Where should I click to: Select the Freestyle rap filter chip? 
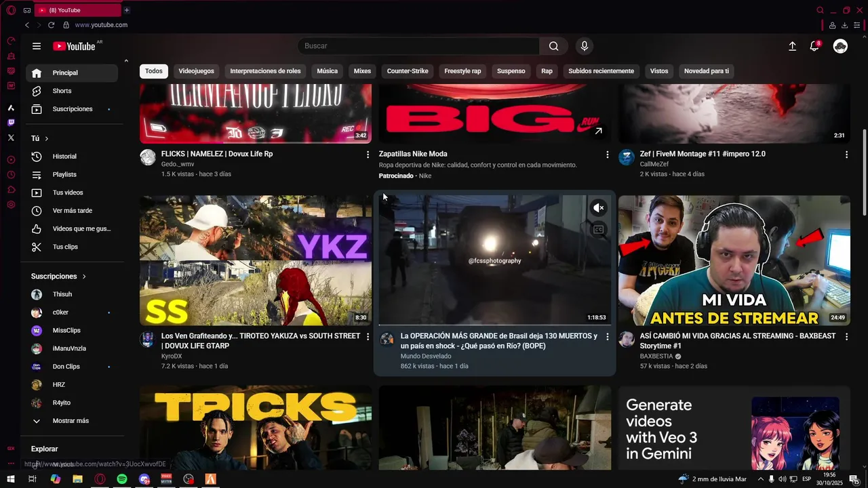(462, 71)
